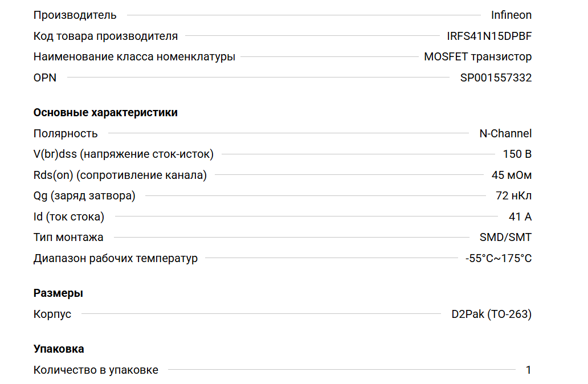Select the -55°C~175°C temperature range
Viewport: 588px width, 384px height.
click(499, 259)
